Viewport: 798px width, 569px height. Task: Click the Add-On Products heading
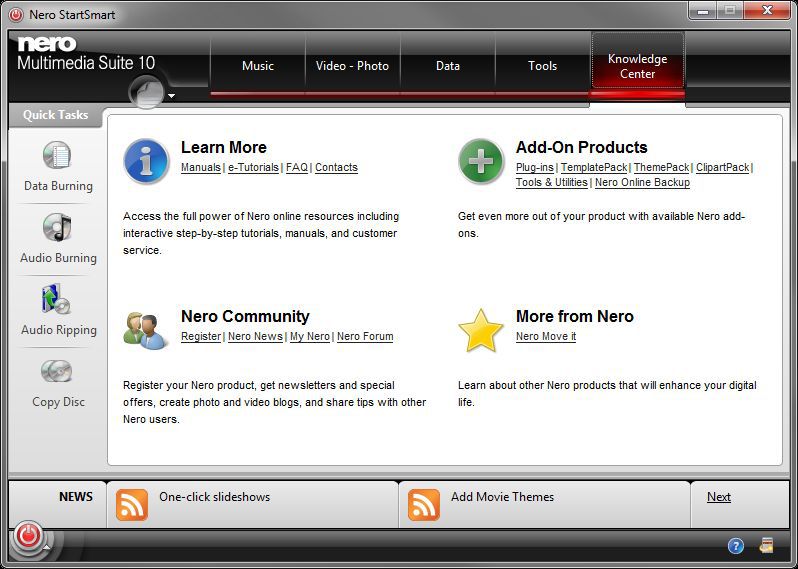coord(582,147)
